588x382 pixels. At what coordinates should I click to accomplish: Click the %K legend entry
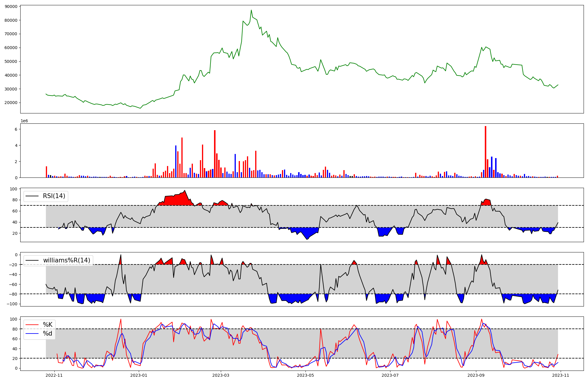tap(48, 325)
